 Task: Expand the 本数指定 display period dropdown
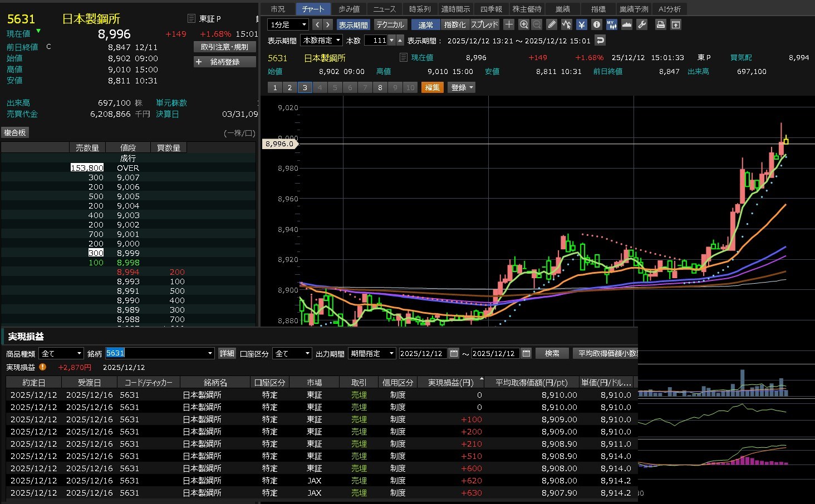tap(322, 40)
